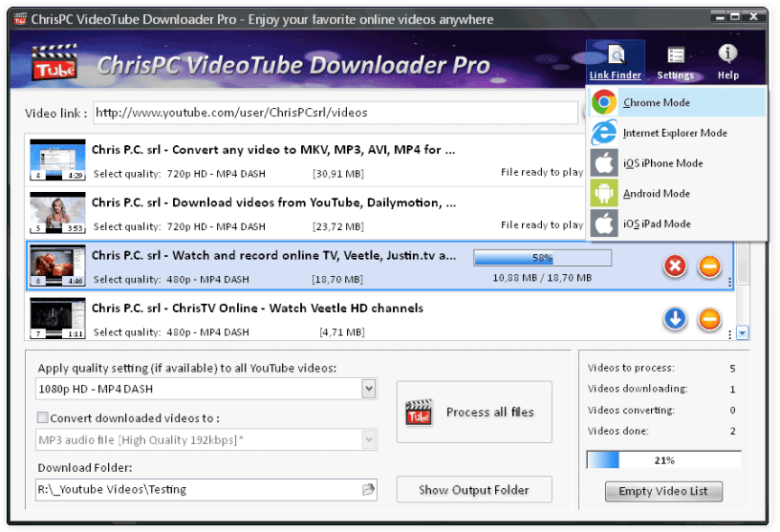Open the Link Finder tool
The image size is (780, 532).
[x=616, y=62]
